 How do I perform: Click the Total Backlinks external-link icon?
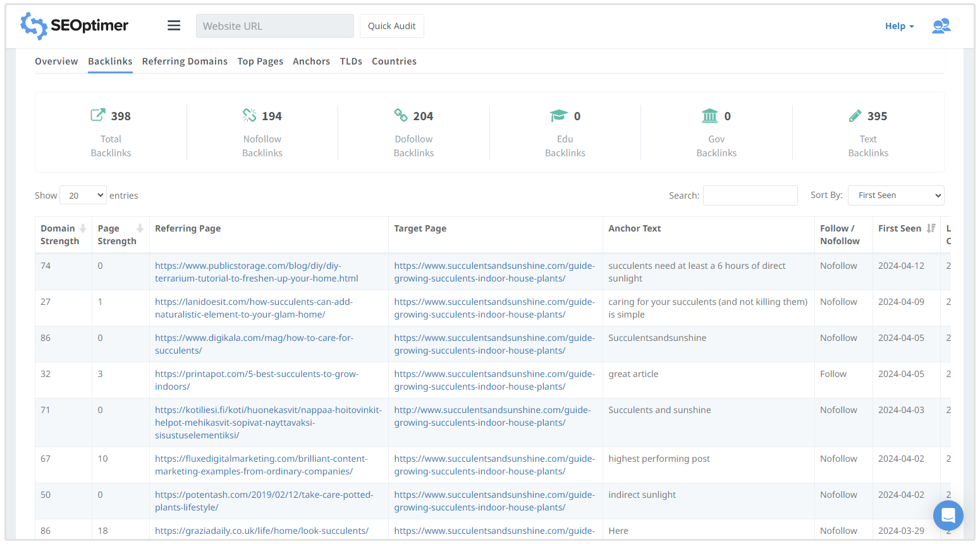click(98, 115)
